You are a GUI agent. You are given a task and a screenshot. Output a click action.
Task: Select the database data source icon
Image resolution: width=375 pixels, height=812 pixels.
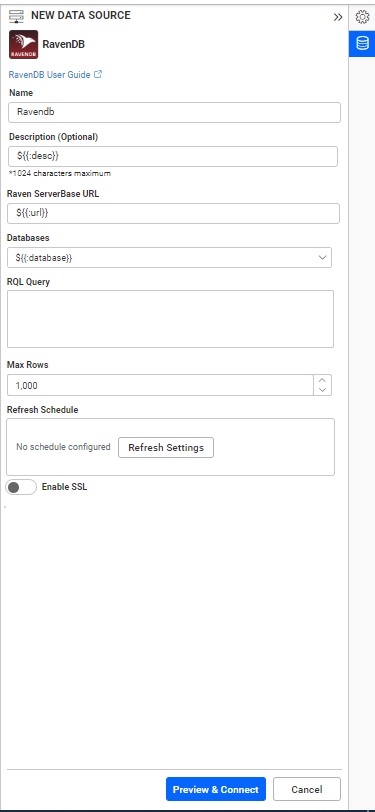point(362,44)
